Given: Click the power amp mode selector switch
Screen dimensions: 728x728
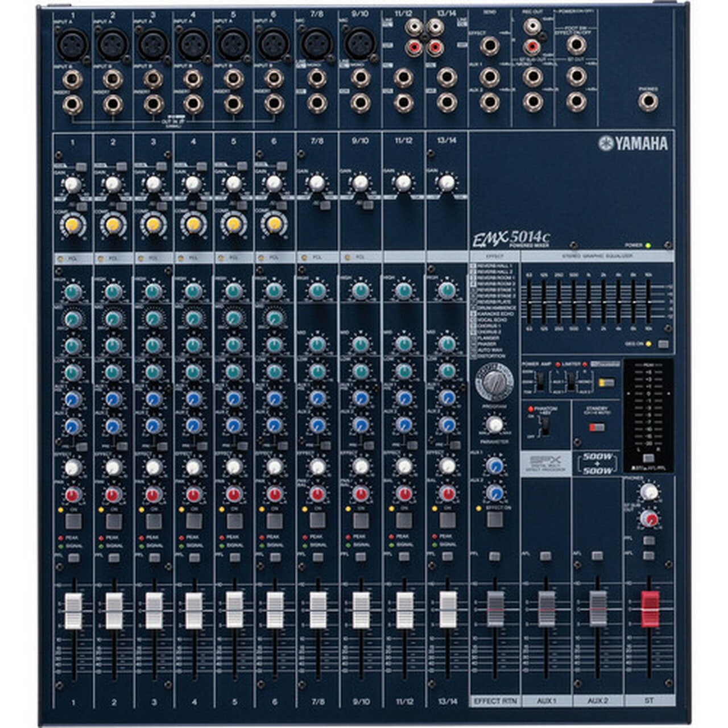Looking at the screenshot, I should (570, 381).
